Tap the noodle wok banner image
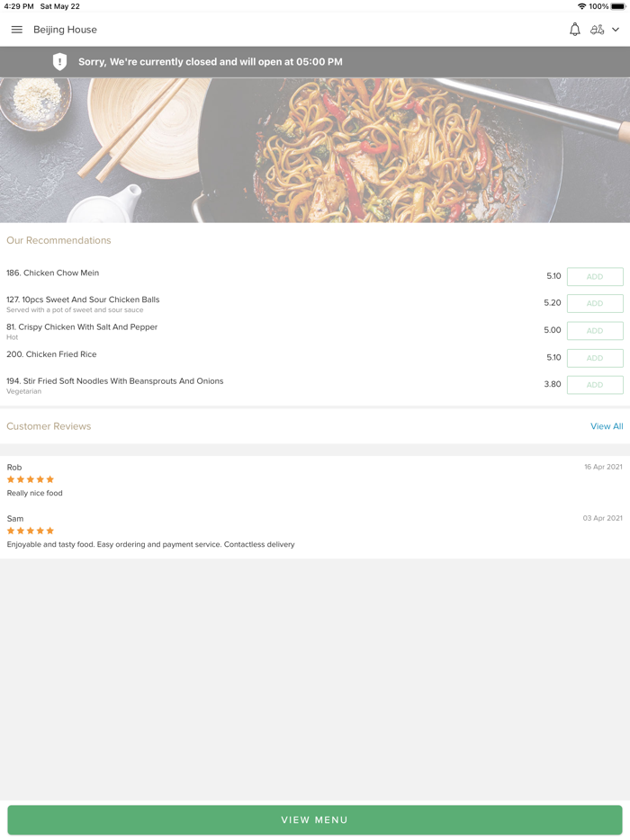 [315, 150]
